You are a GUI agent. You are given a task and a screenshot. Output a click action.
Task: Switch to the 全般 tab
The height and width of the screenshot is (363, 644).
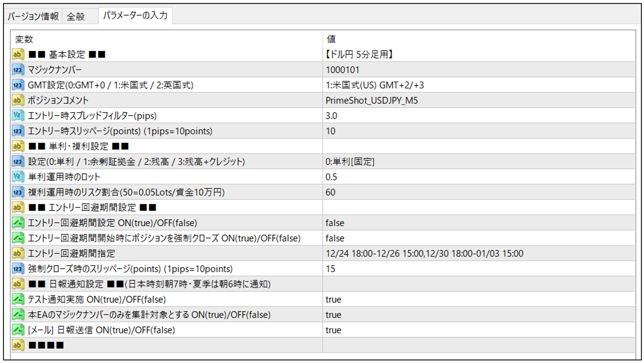[x=76, y=17]
